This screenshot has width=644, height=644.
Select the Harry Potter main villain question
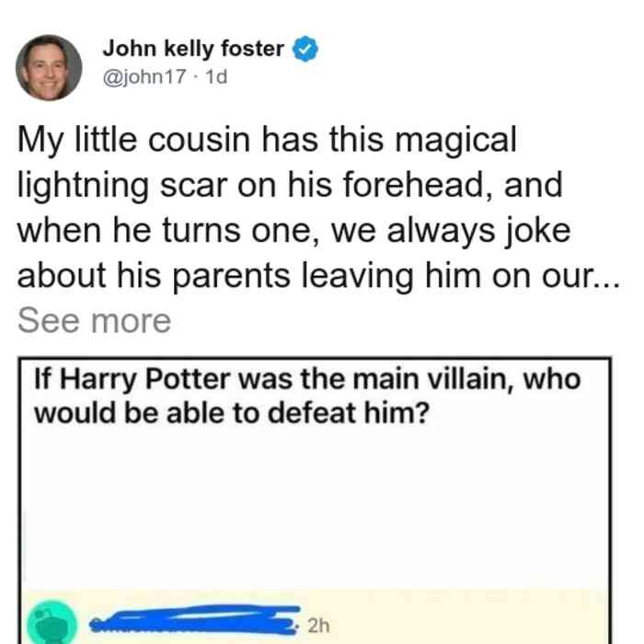click(x=307, y=396)
